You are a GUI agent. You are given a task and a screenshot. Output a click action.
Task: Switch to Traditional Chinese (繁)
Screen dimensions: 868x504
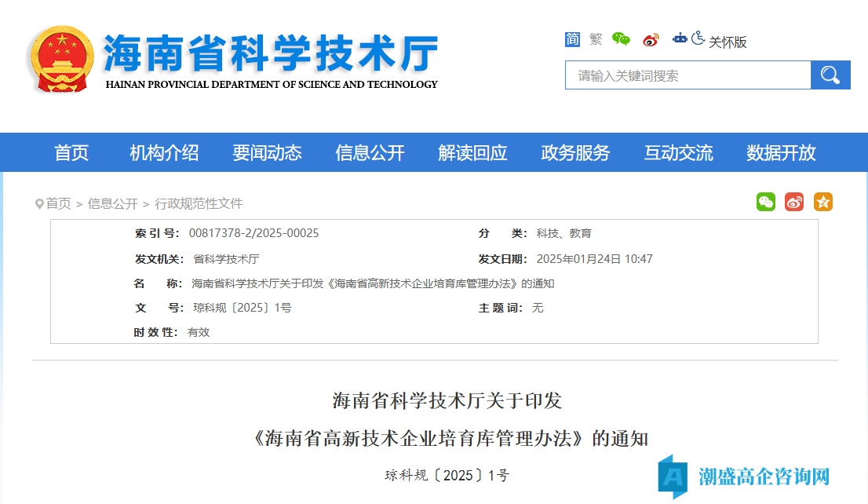[x=596, y=39]
